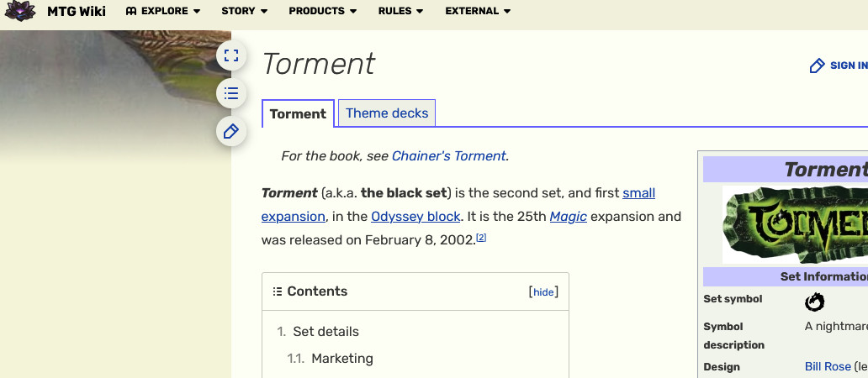Select the Torment tab

pyautogui.click(x=298, y=114)
